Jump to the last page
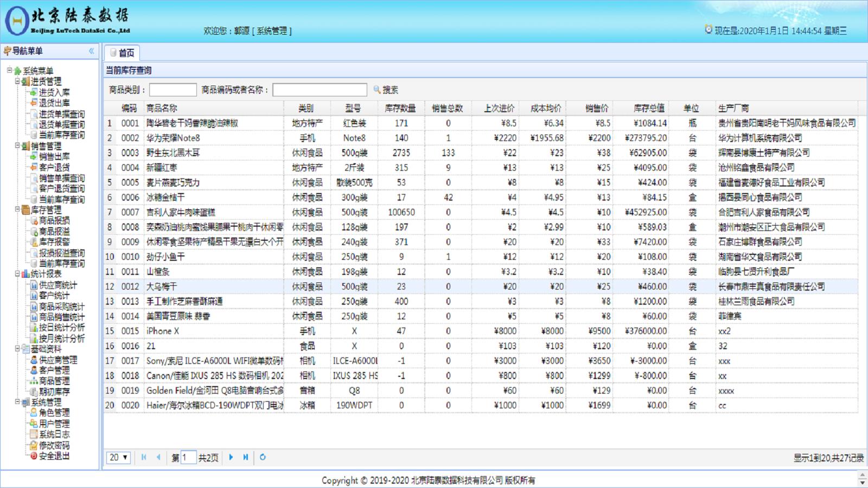Image resolution: width=868 pixels, height=488 pixels. [x=246, y=457]
